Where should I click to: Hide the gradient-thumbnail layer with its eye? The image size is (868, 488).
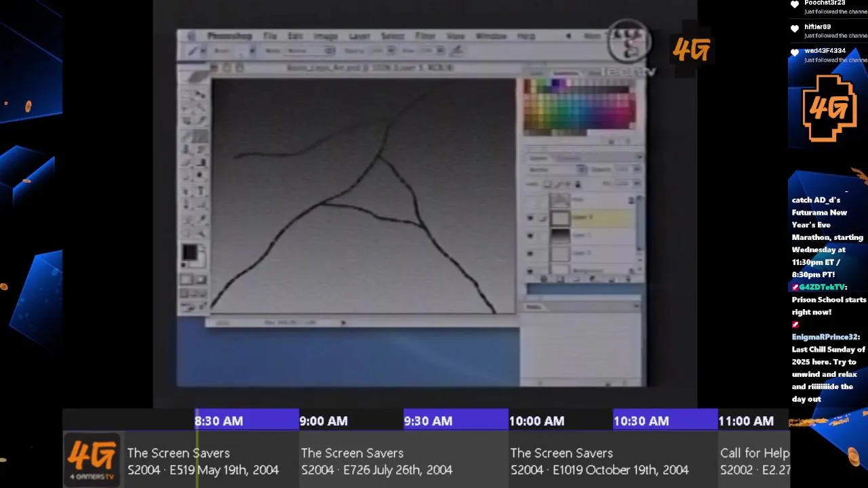click(530, 236)
